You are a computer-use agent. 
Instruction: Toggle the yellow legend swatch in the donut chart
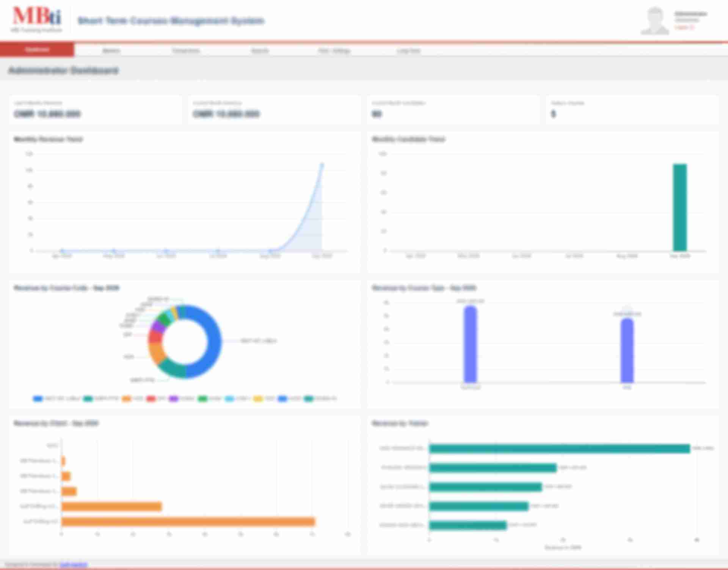click(x=258, y=399)
